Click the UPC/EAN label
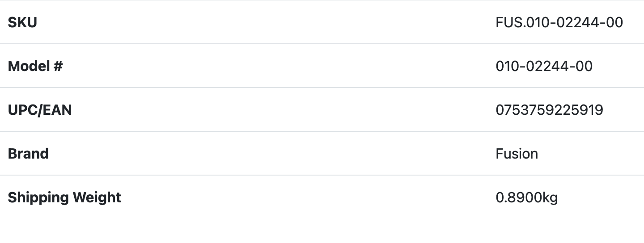 [x=40, y=110]
